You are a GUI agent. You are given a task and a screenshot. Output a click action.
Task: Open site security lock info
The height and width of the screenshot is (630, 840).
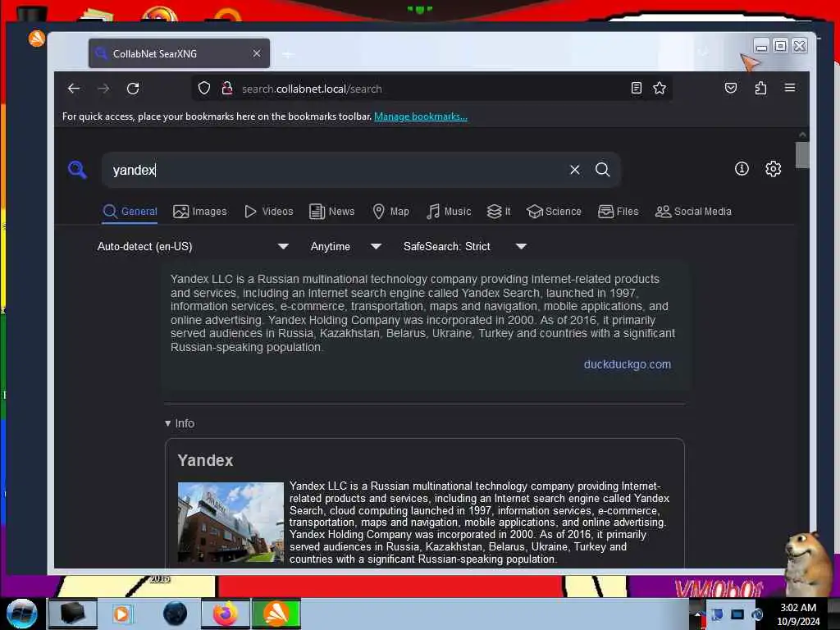coord(227,88)
